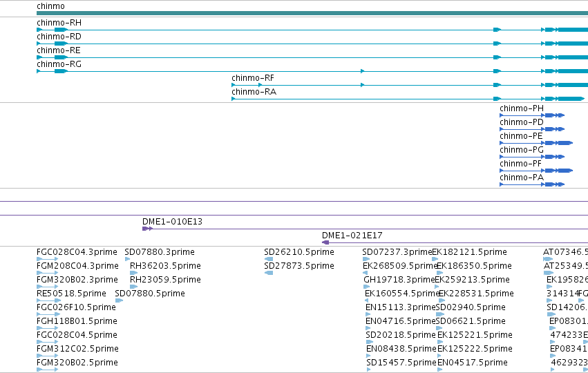588x373 pixels.
Task: Select EN15113.3prime EST label
Action: click(401, 307)
